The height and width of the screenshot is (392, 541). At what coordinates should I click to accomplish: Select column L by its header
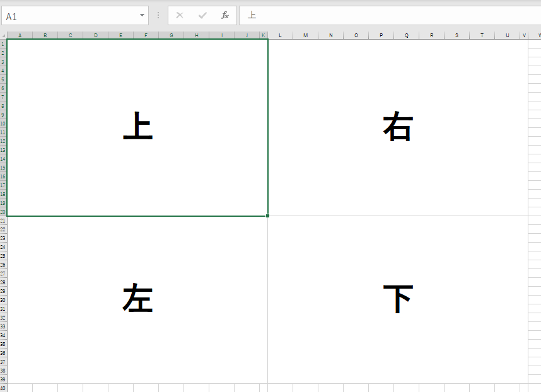pyautogui.click(x=280, y=35)
